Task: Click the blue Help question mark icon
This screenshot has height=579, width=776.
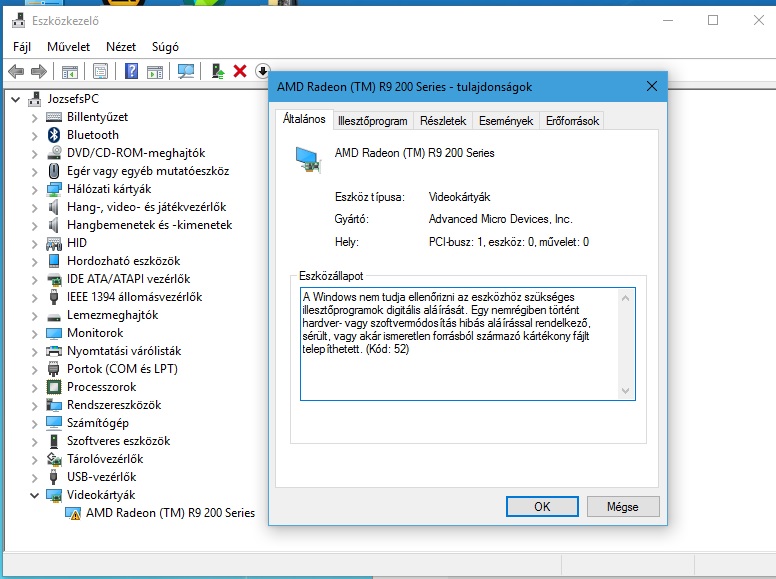Action: pos(131,71)
